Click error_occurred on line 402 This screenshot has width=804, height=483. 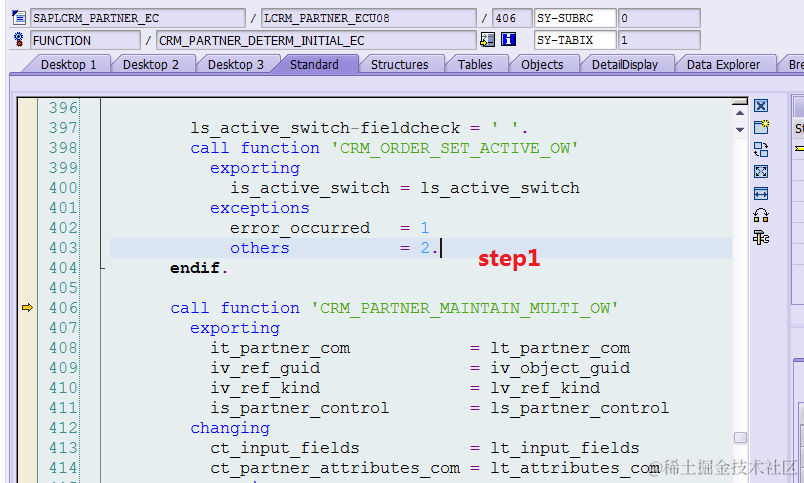[x=300, y=228]
